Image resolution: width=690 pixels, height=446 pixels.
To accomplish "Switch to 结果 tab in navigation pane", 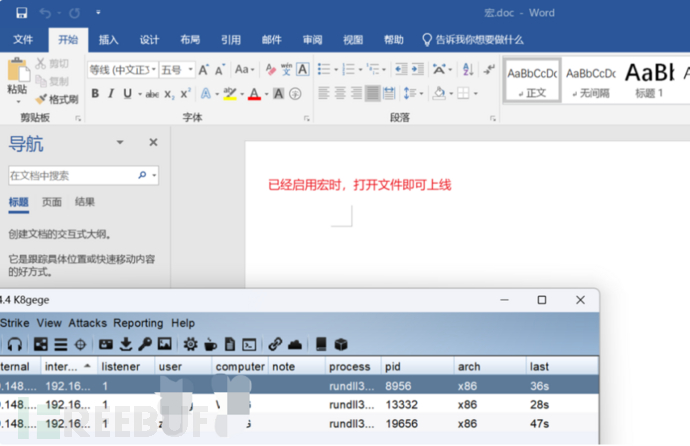I will tap(84, 202).
